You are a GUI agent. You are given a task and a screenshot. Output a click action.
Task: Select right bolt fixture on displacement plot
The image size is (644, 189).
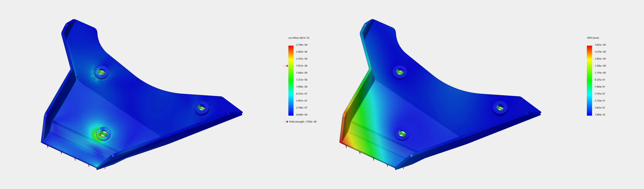(500, 108)
